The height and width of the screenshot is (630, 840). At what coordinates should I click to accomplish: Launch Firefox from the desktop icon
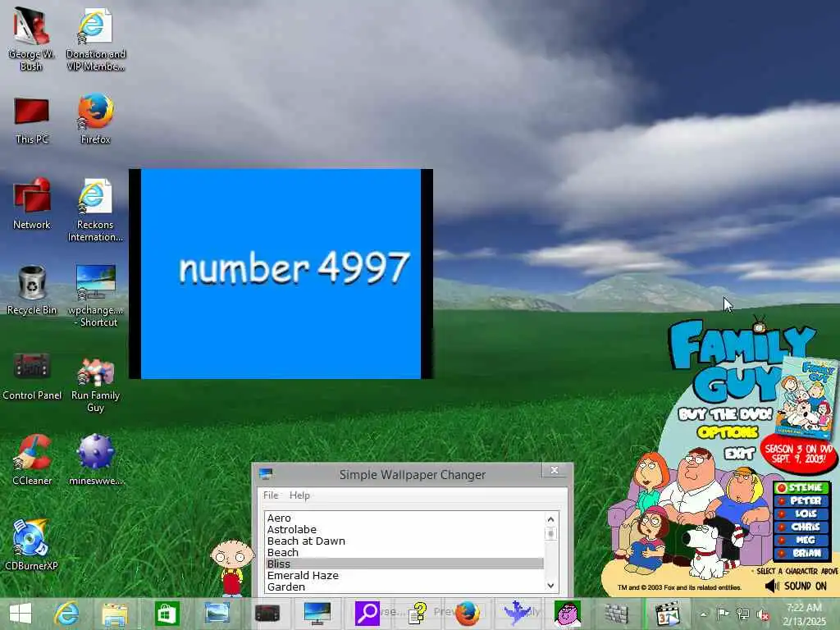pyautogui.click(x=95, y=119)
